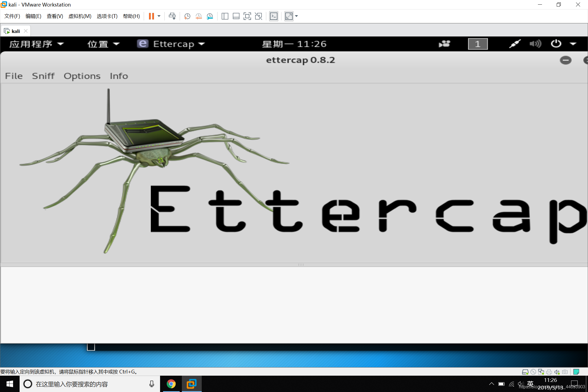The height and width of the screenshot is (392, 588).
Task: Open the Info menu in ettercap
Action: [x=119, y=76]
